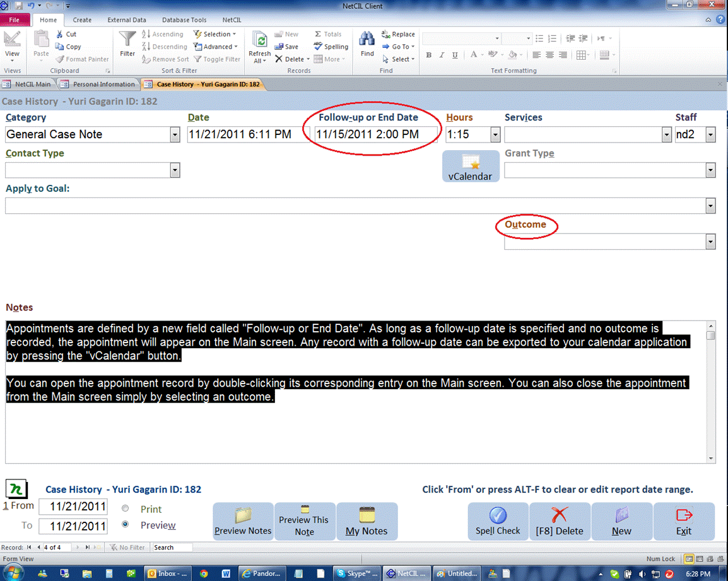Click the Exit button
This screenshot has width=728, height=581.
click(684, 521)
